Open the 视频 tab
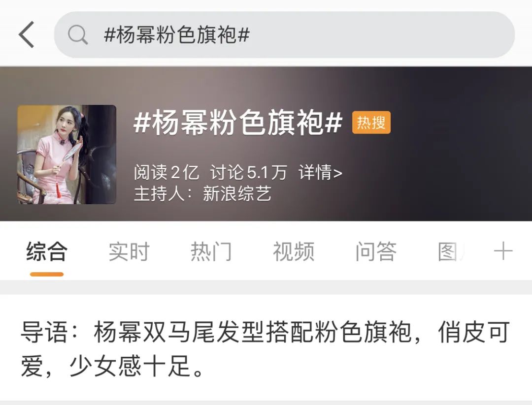532x405 pixels. coord(294,251)
